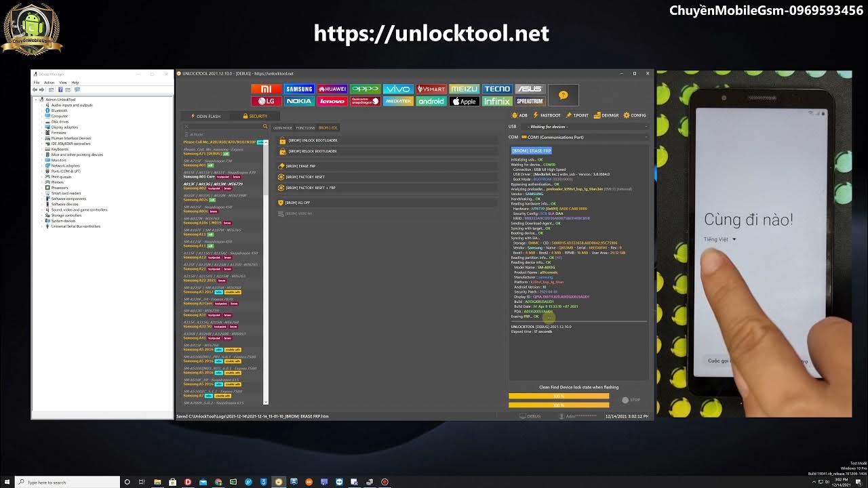Open the ADB tool
The image size is (868, 488).
519,115
